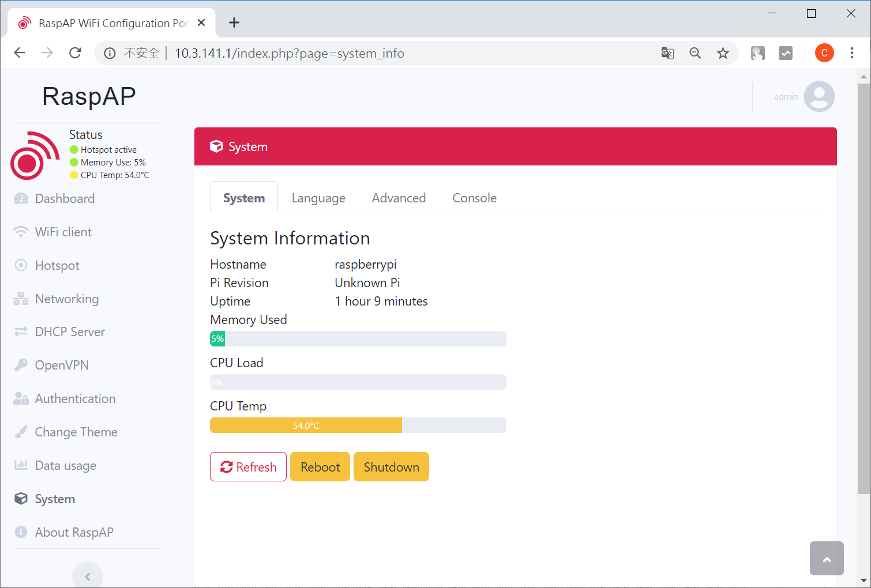Click the scrollbar down arrow
The image size is (871, 588).
tap(864, 580)
